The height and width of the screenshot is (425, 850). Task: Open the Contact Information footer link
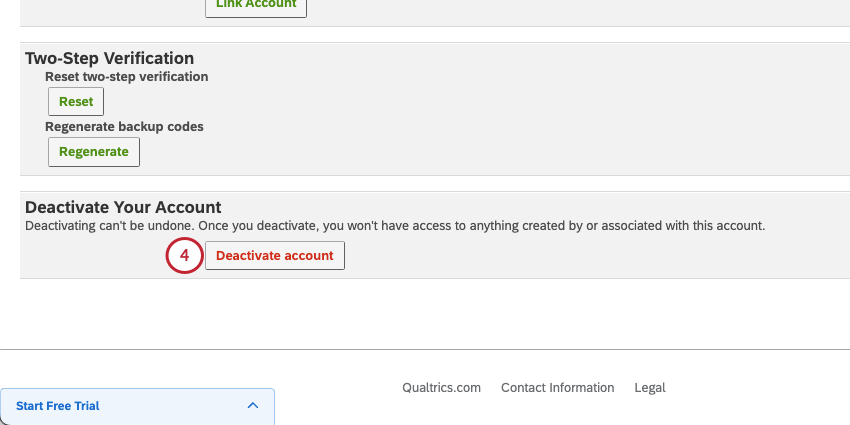(557, 388)
